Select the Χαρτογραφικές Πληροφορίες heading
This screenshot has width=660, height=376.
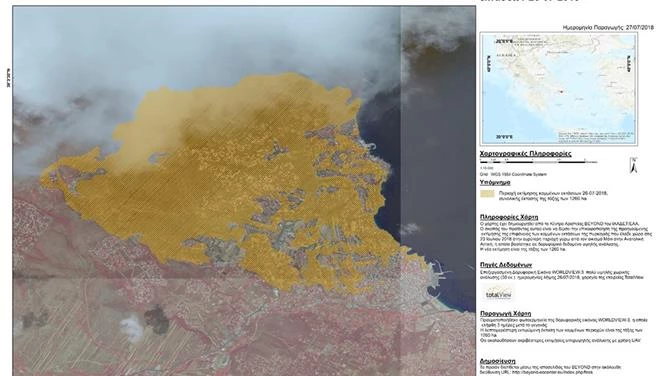(525, 154)
